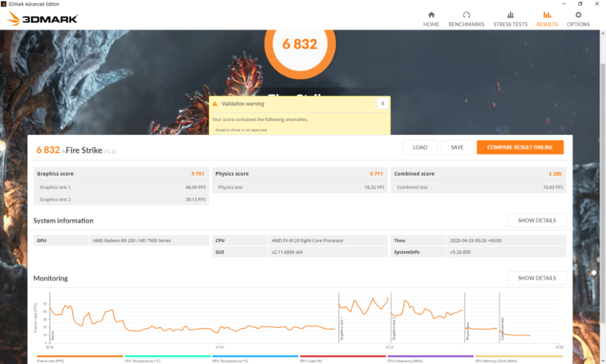Click the 3DMark title bar app icon
This screenshot has height=364, width=606.
pyautogui.click(x=4, y=4)
